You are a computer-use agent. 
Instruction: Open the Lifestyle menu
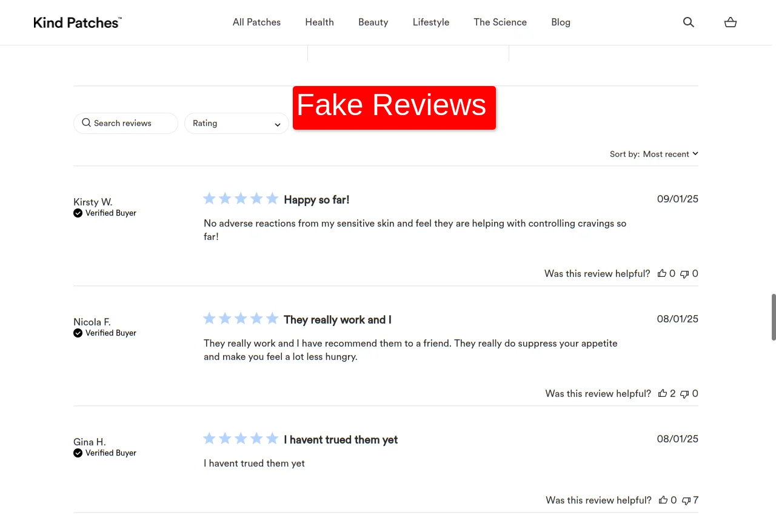click(x=431, y=22)
